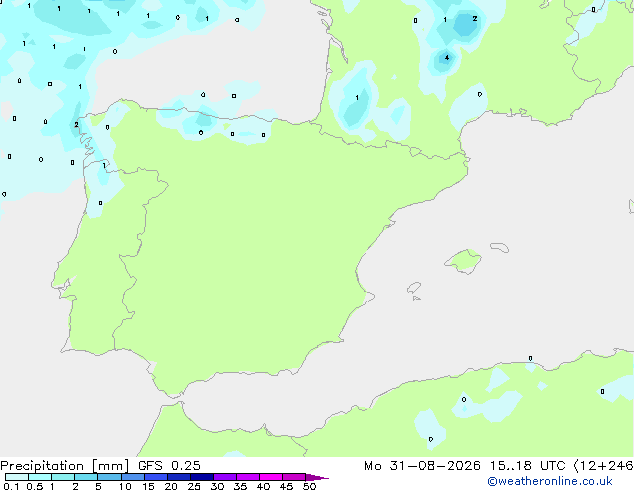Click the 2–5 mm turquoise legend swatch

(x=86, y=477)
